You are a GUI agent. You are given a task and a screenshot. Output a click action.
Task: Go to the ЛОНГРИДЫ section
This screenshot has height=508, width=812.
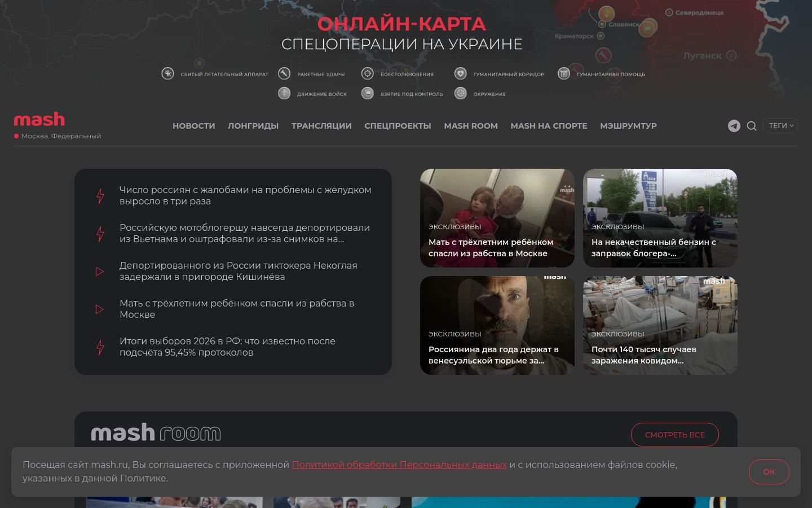click(x=253, y=126)
